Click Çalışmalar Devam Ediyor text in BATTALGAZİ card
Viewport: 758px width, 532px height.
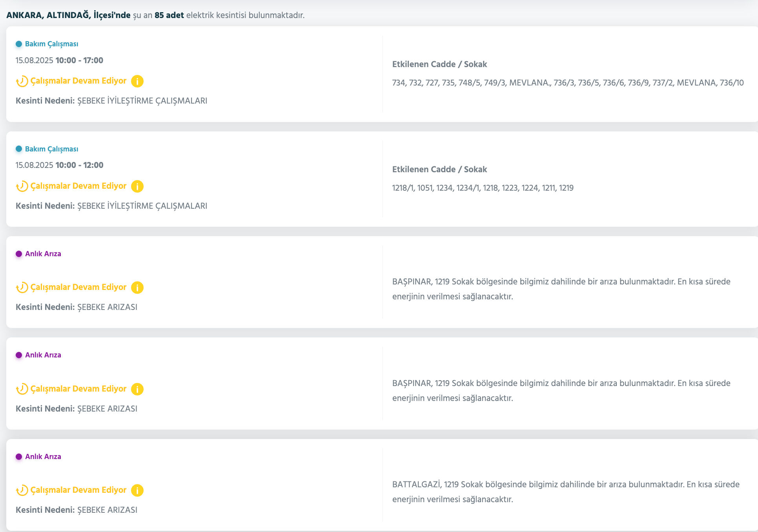coord(78,490)
